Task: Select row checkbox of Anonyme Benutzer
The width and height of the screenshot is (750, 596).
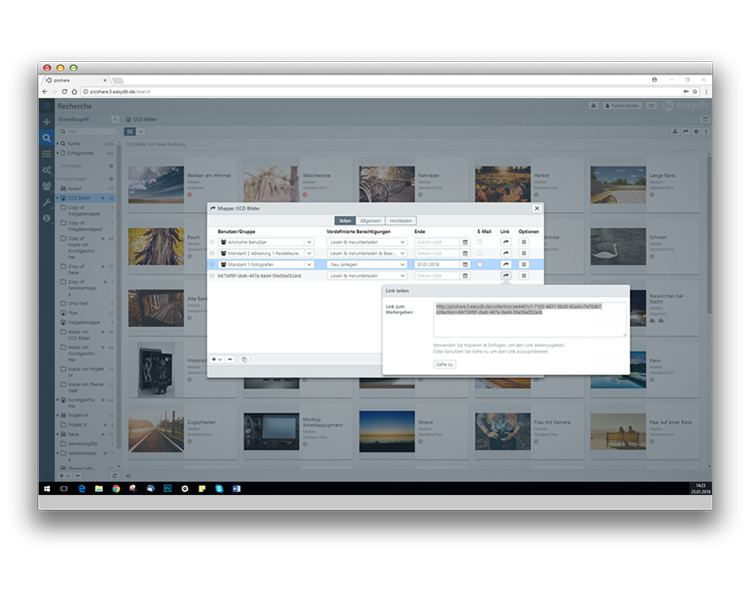Action: tap(212, 242)
